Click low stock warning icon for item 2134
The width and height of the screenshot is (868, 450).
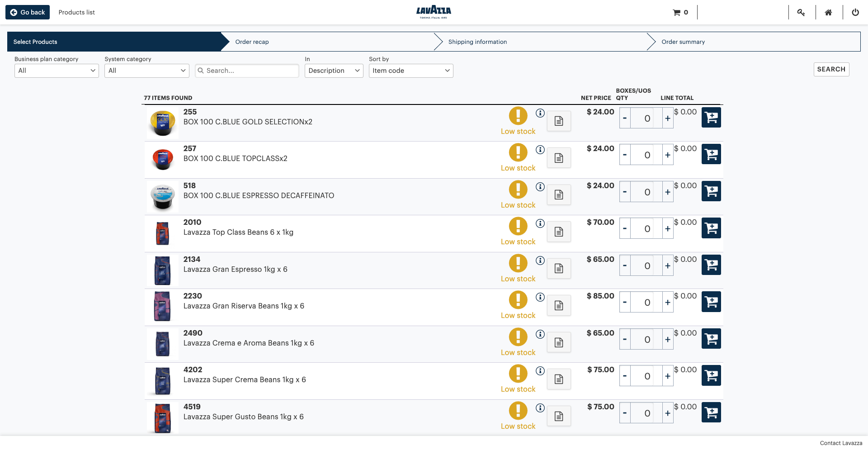tap(518, 263)
